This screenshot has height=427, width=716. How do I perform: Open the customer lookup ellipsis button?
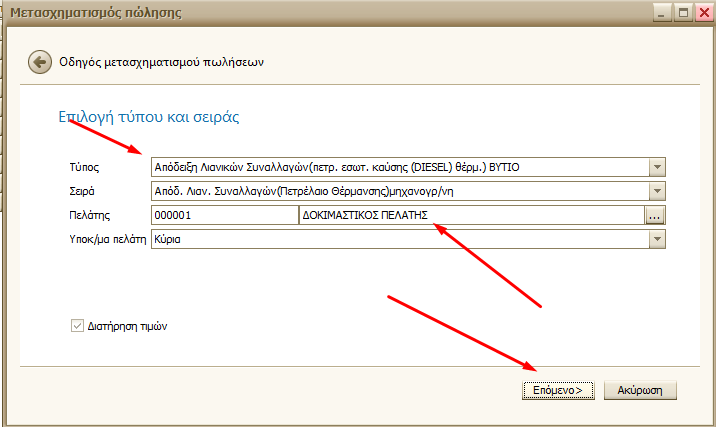click(655, 215)
